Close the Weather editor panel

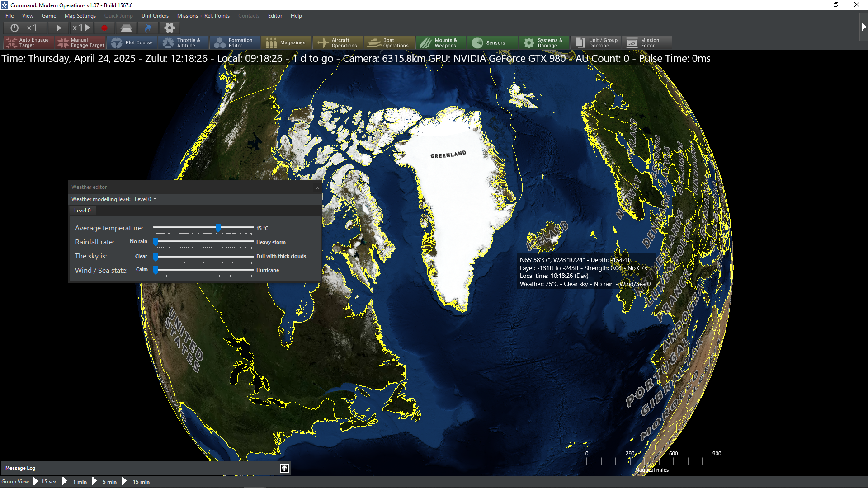[x=317, y=188]
